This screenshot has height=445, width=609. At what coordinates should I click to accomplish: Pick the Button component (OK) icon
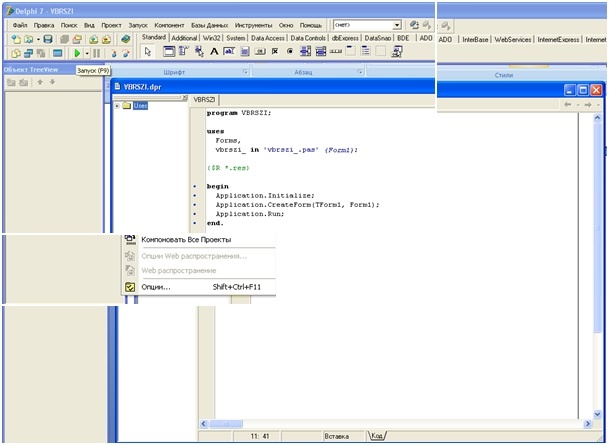pos(259,51)
